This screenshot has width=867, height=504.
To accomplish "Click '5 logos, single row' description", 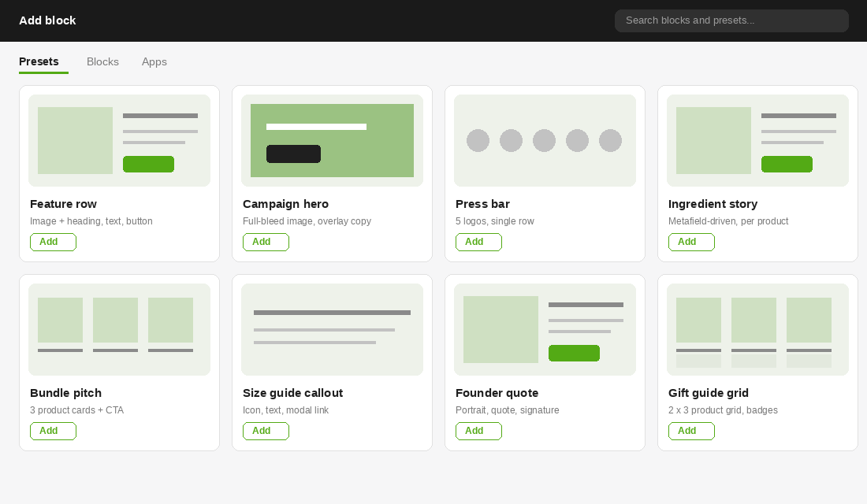I will (495, 221).
